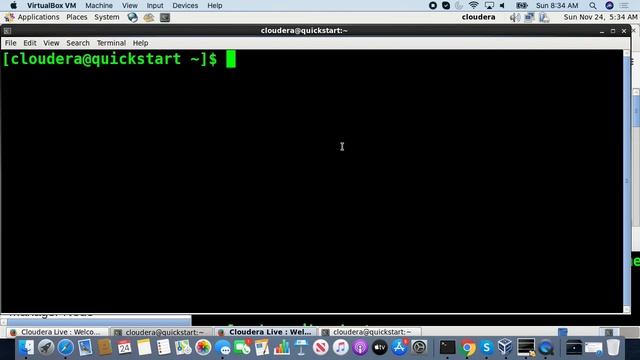Open Safari from the Dock
Image resolution: width=640 pixels, height=360 pixels.
tap(65, 347)
